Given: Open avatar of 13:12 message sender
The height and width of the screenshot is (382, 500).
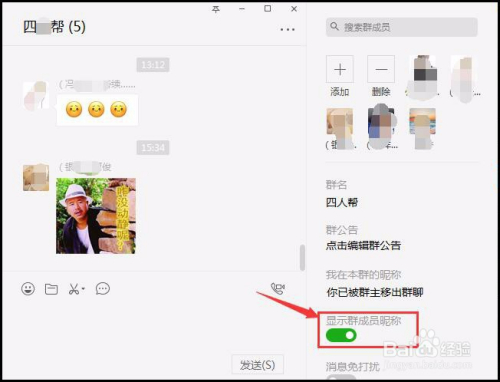Looking at the screenshot, I should [36, 95].
